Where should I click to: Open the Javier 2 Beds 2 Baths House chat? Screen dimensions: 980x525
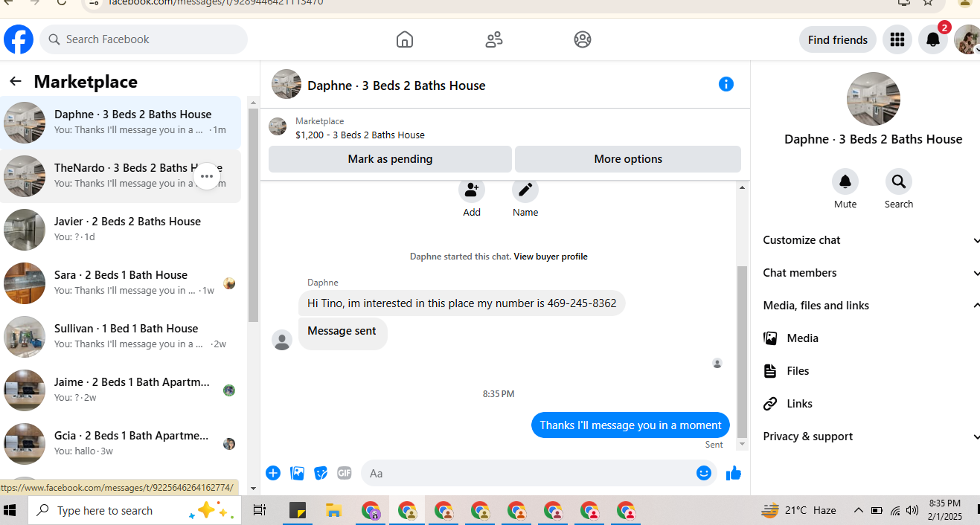point(121,230)
